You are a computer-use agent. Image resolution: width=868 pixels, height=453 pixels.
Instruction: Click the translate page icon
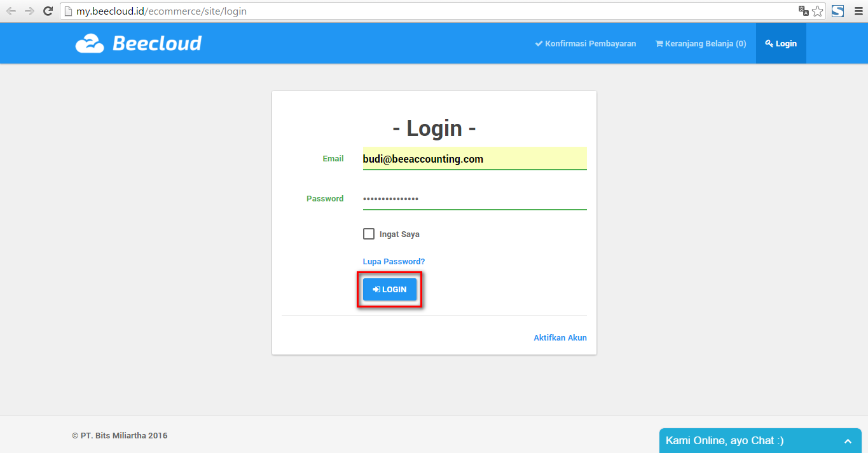click(804, 11)
